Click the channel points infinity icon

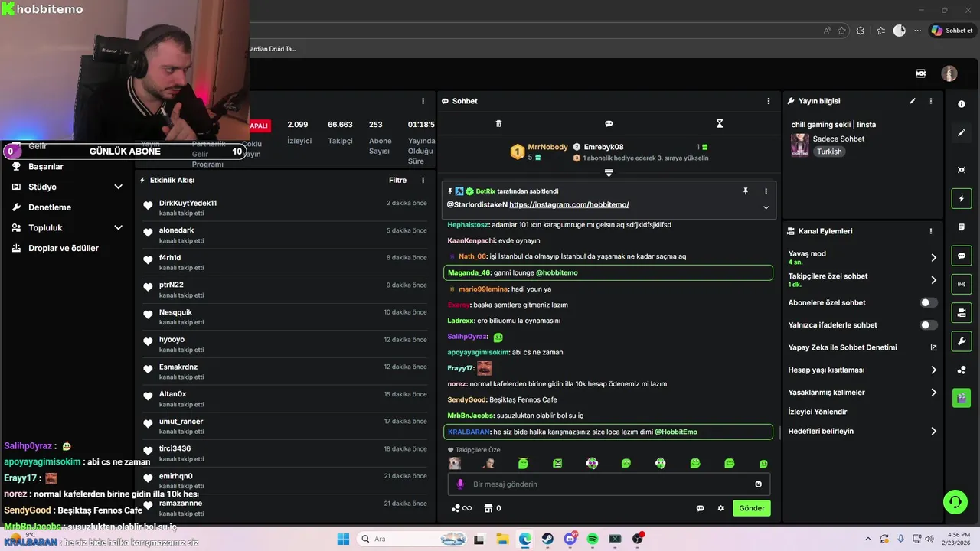tap(461, 508)
